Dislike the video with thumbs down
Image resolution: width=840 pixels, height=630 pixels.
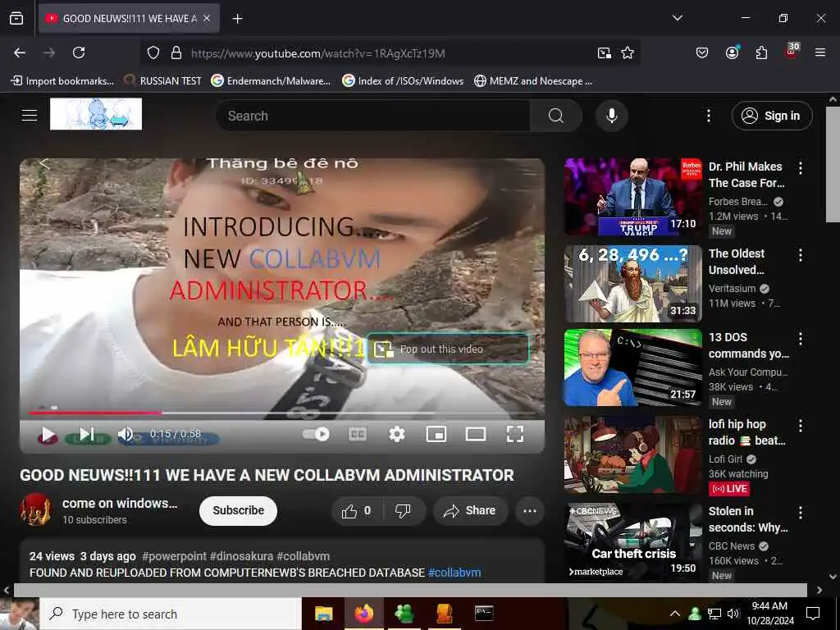403,510
